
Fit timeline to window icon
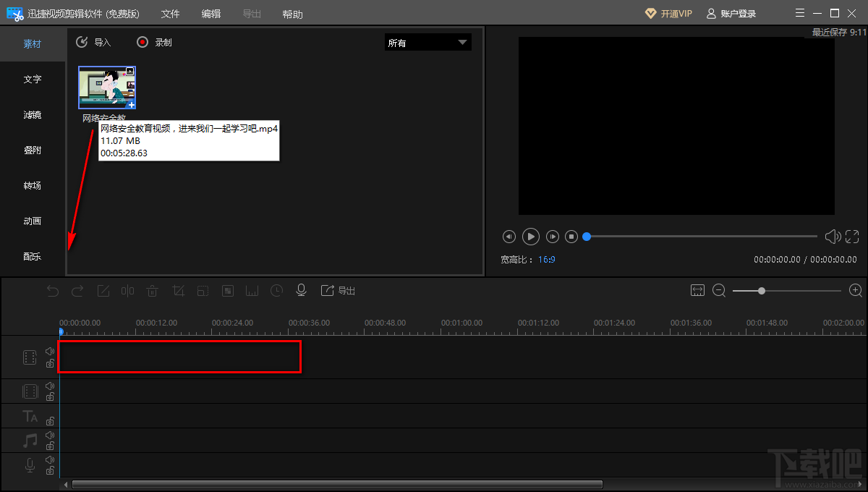pos(697,290)
